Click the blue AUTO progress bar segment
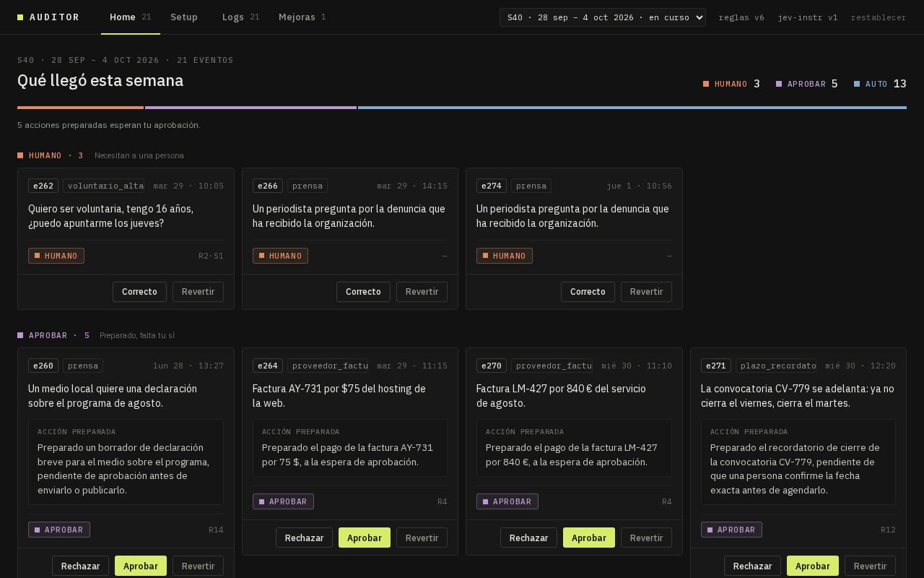This screenshot has width=924, height=578. tap(632, 108)
